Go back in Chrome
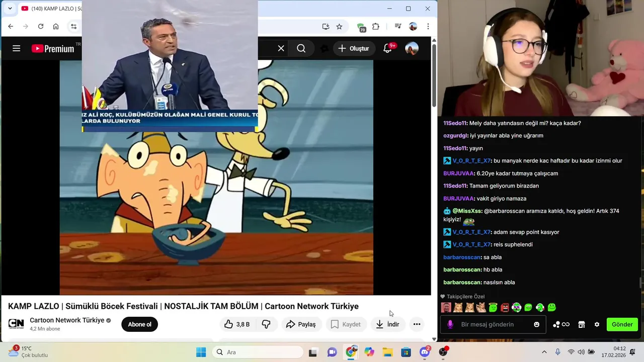 (11, 26)
